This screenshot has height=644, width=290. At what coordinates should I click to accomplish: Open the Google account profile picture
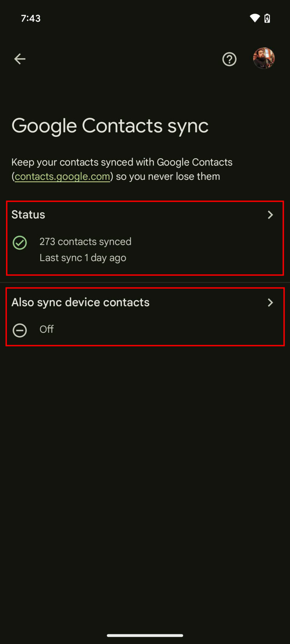(264, 59)
